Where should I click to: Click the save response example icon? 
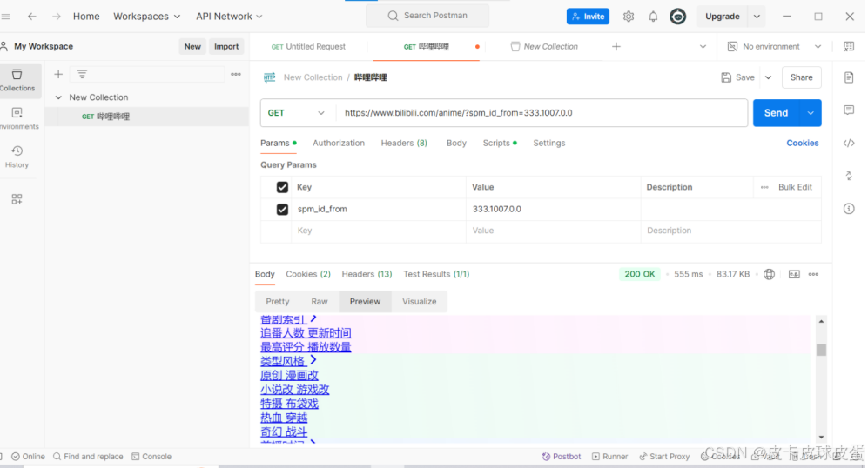click(x=794, y=274)
